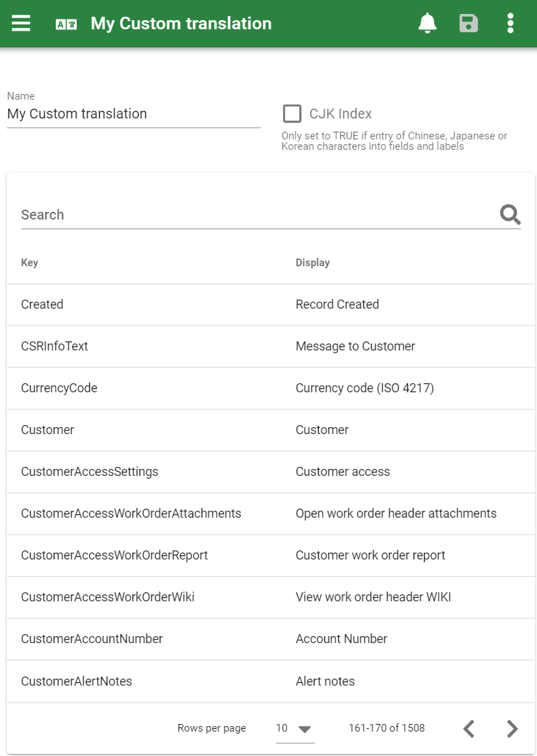Select the CSRInfoText row key

54,346
